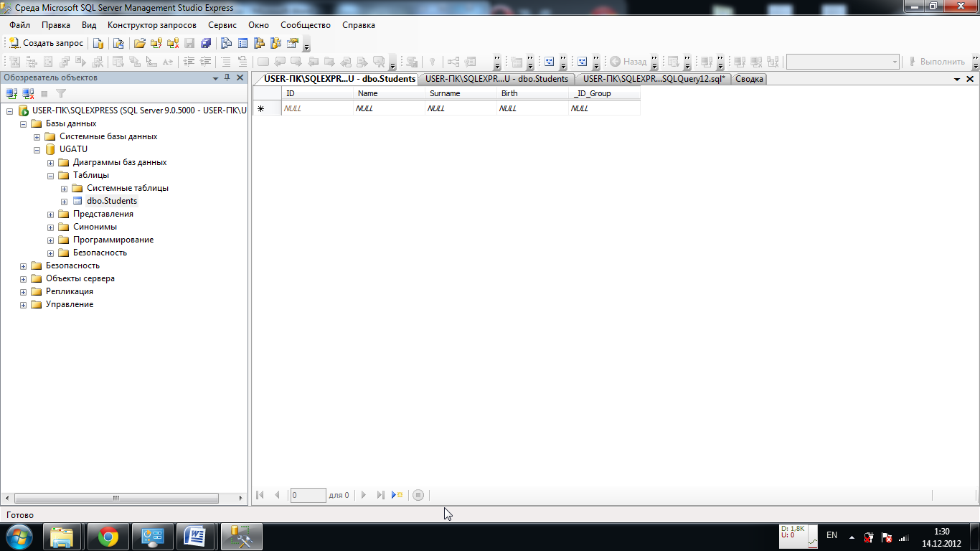Switch to the Сводка tab

[x=750, y=79]
